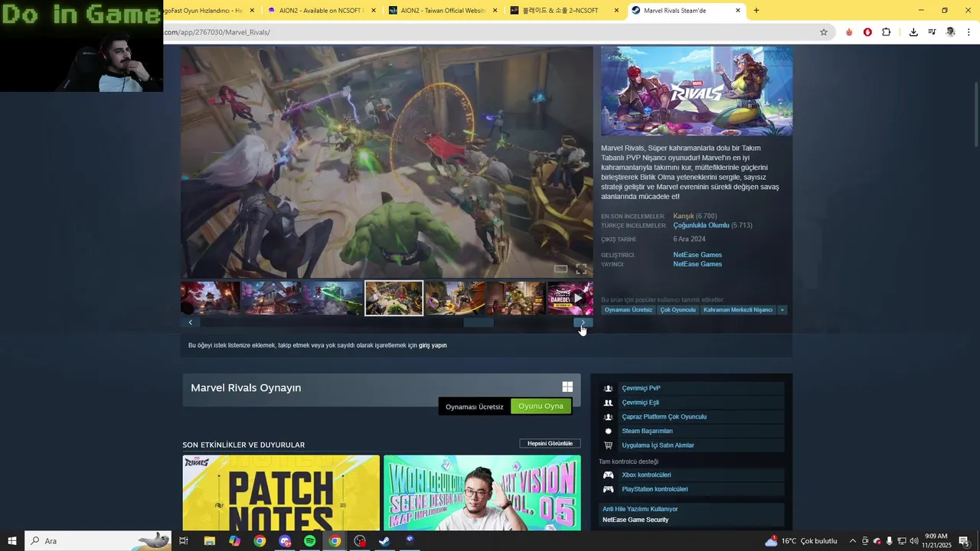Open the Windows Start menu
The height and width of the screenshot is (551, 980).
12,541
